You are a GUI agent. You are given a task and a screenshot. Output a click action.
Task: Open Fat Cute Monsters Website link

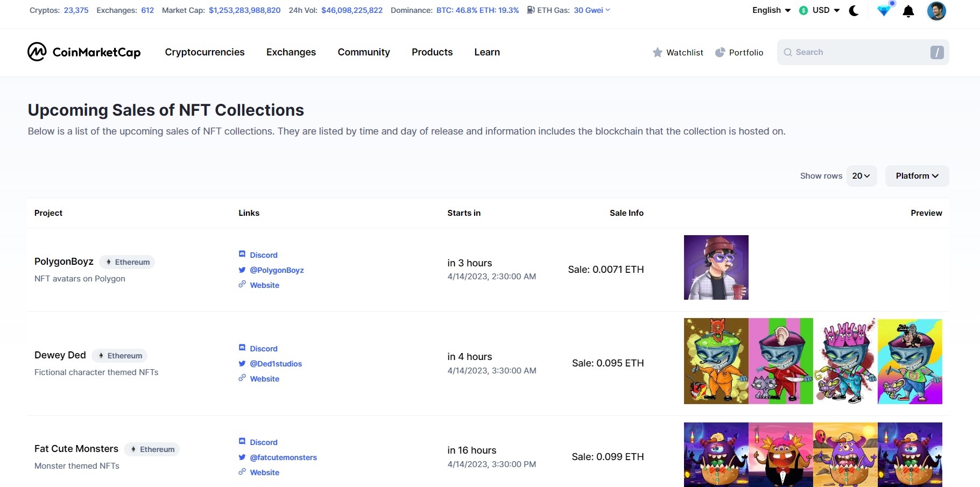[x=264, y=472]
